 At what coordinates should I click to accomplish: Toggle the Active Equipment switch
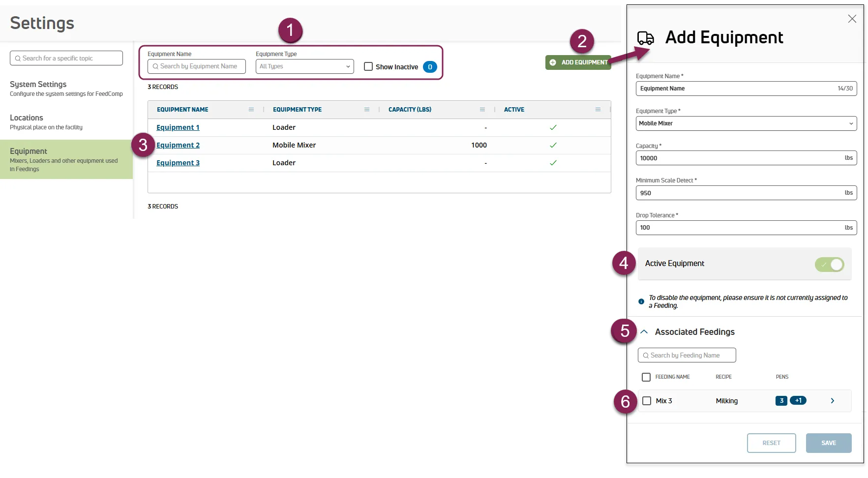pos(830,265)
